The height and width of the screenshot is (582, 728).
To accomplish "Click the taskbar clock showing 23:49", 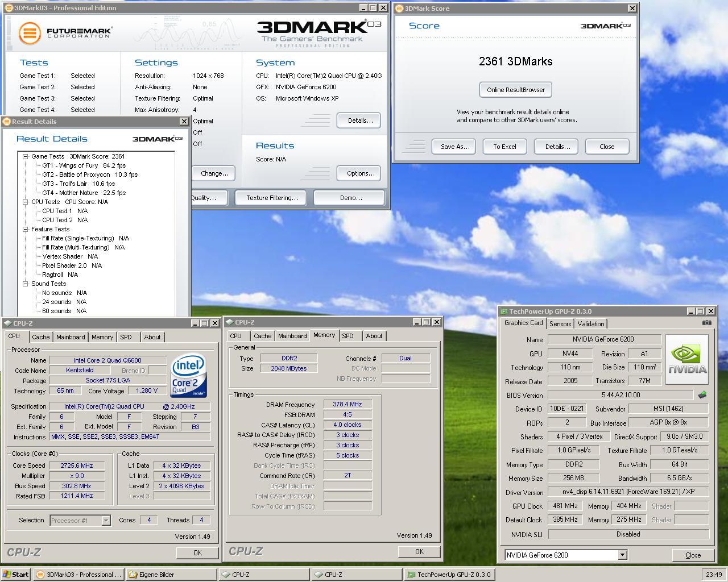I will coord(714,575).
